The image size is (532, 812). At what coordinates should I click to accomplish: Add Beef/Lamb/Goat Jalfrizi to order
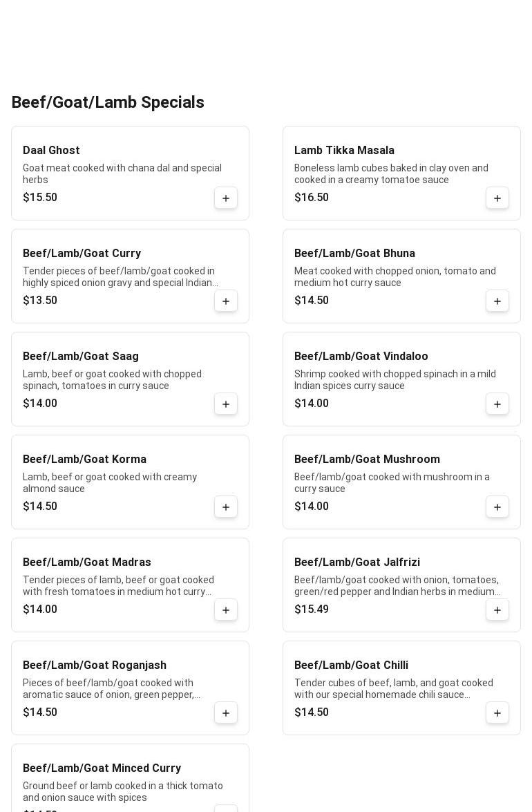[x=497, y=610]
